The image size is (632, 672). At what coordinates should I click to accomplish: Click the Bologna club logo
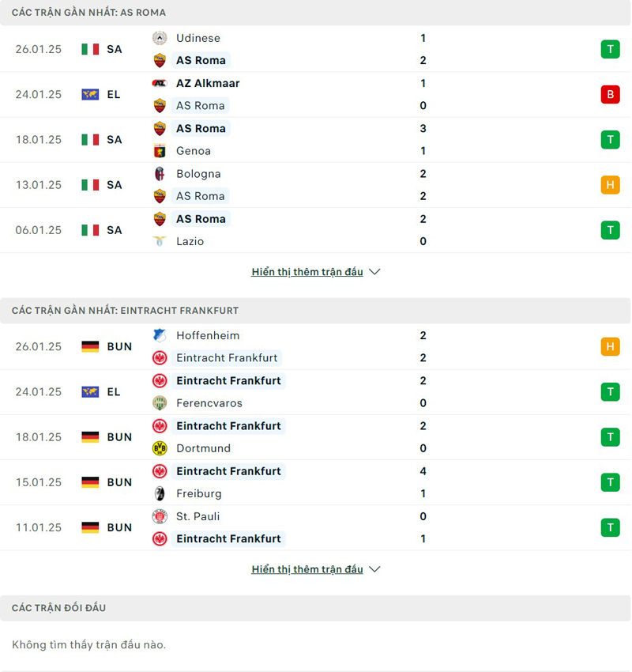point(160,173)
